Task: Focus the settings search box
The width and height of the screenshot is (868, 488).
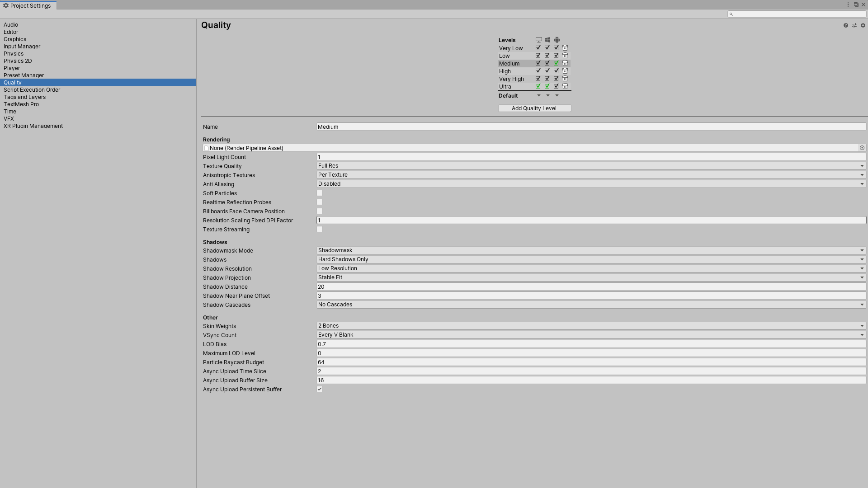Action: pos(798,14)
